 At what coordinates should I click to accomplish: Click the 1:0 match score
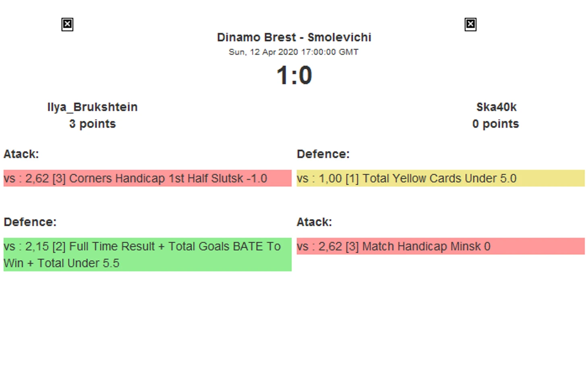[x=294, y=76]
